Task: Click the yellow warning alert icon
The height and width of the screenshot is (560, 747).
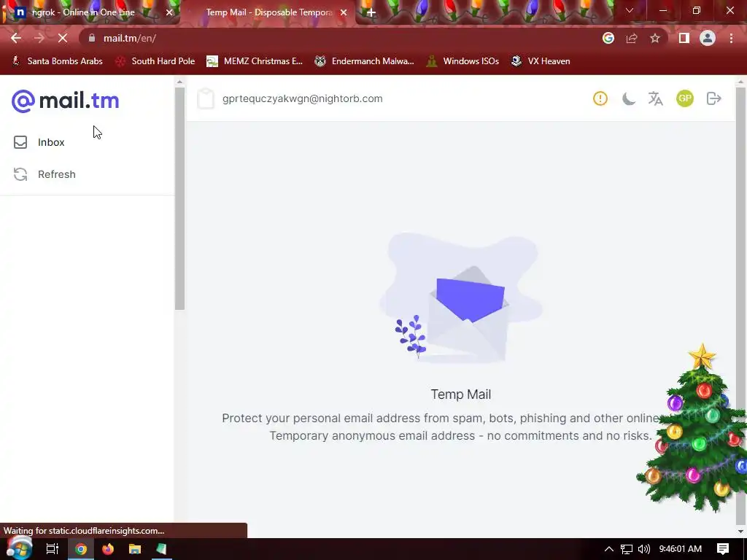Action: click(x=600, y=98)
